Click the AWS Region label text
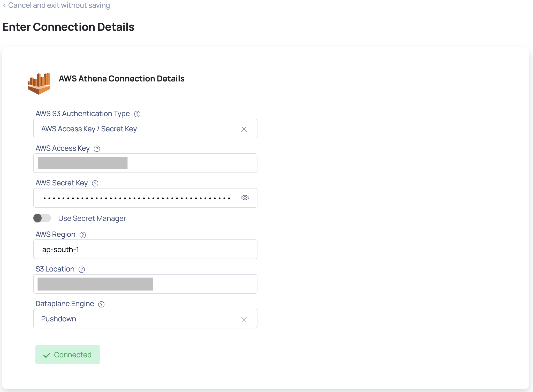Image resolution: width=533 pixels, height=392 pixels. point(56,235)
